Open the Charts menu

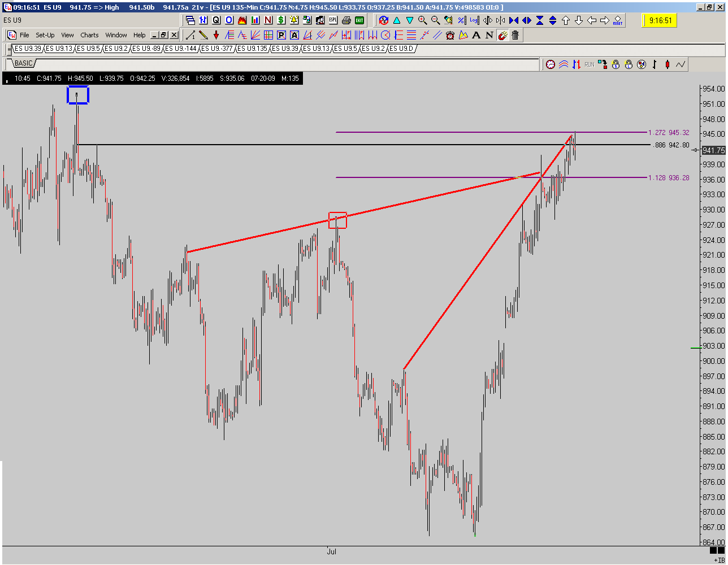pyautogui.click(x=89, y=35)
